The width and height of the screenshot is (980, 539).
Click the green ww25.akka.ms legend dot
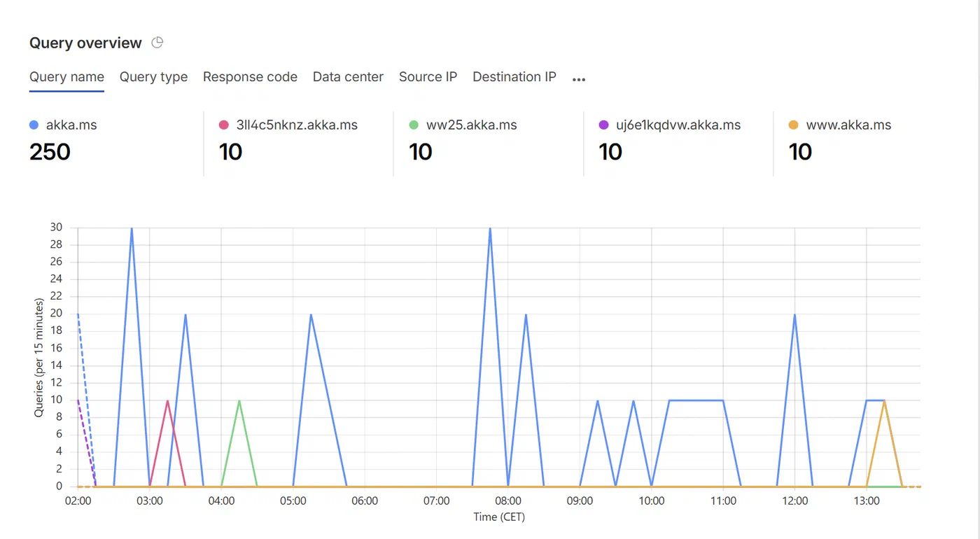(x=414, y=125)
